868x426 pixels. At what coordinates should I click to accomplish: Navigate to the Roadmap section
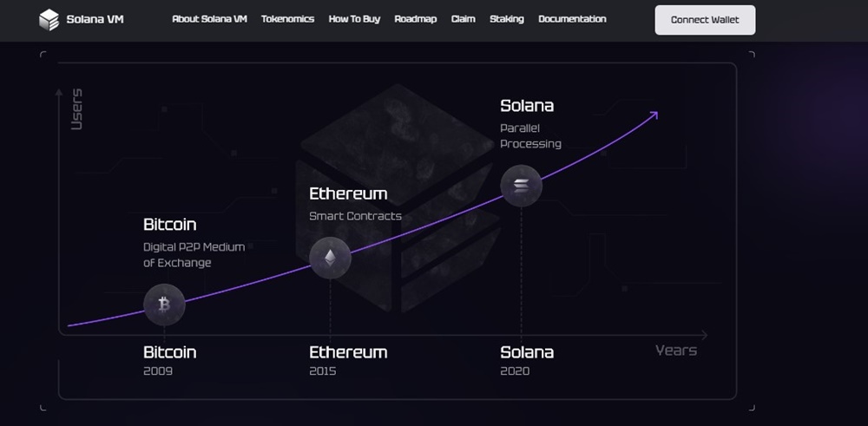tap(415, 19)
